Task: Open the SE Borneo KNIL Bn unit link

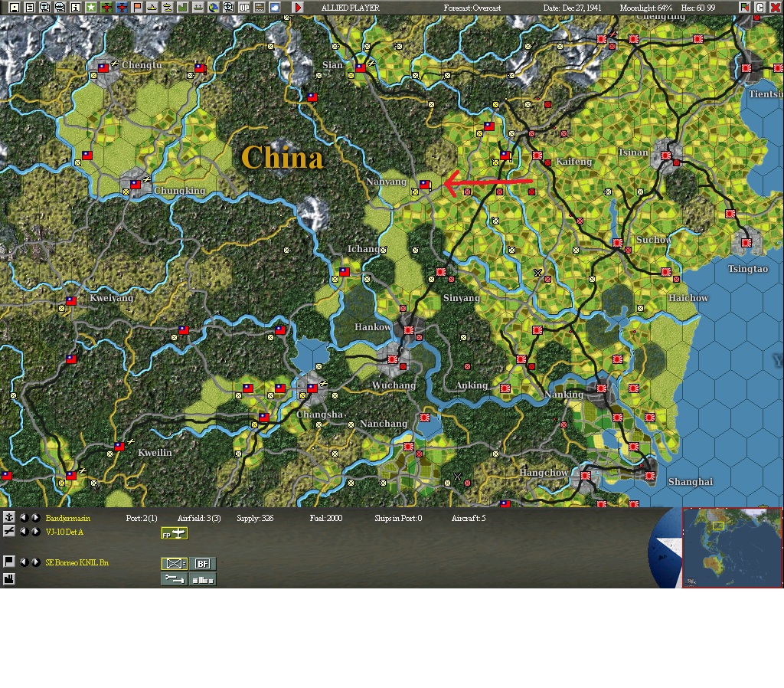Action: (x=77, y=562)
